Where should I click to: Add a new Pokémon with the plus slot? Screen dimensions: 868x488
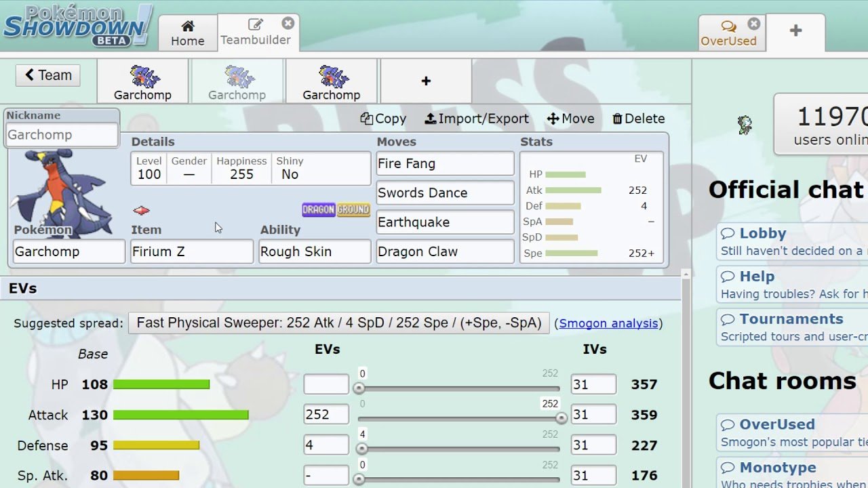pyautogui.click(x=426, y=81)
